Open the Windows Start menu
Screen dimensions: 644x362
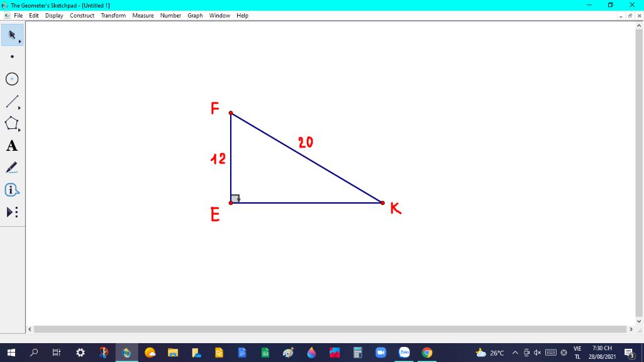pyautogui.click(x=11, y=353)
